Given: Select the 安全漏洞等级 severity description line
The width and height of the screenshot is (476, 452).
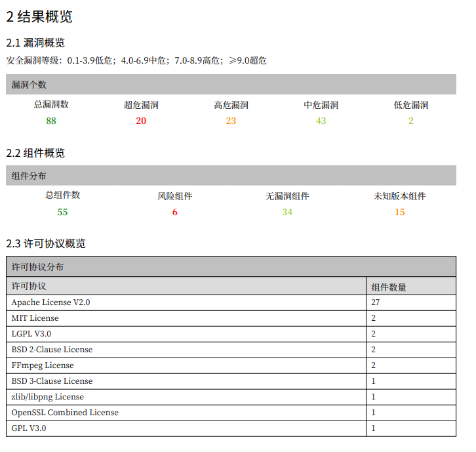Looking at the screenshot, I should [136, 60].
